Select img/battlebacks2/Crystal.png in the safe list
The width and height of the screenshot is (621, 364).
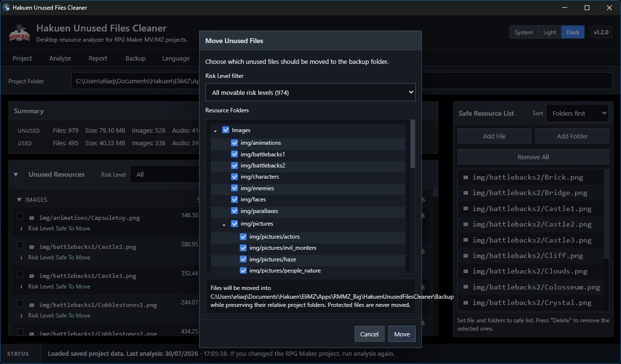(530, 303)
